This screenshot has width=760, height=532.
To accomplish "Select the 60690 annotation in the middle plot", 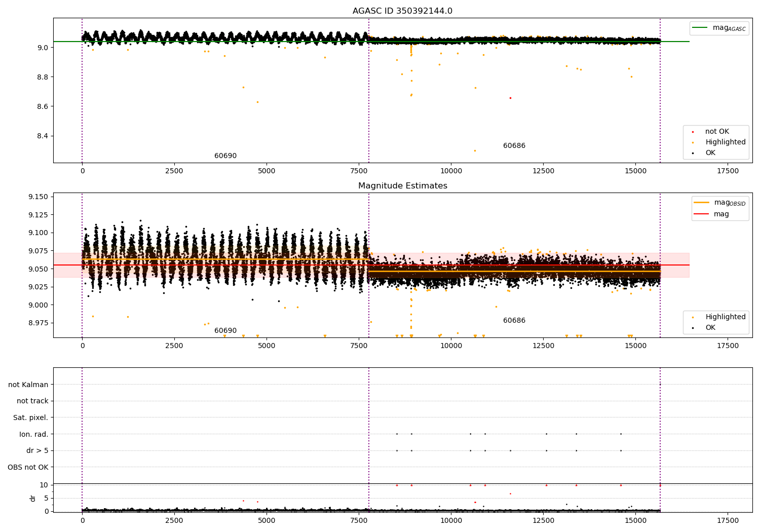I will [225, 331].
